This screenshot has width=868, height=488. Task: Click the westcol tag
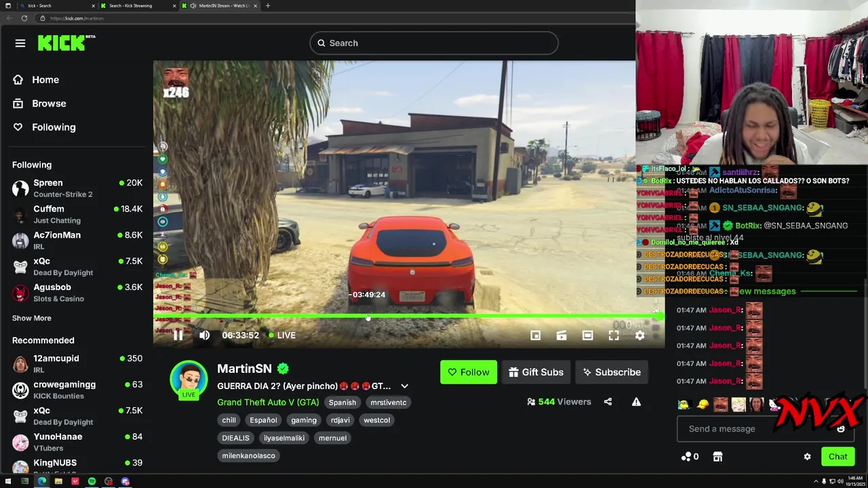click(376, 420)
